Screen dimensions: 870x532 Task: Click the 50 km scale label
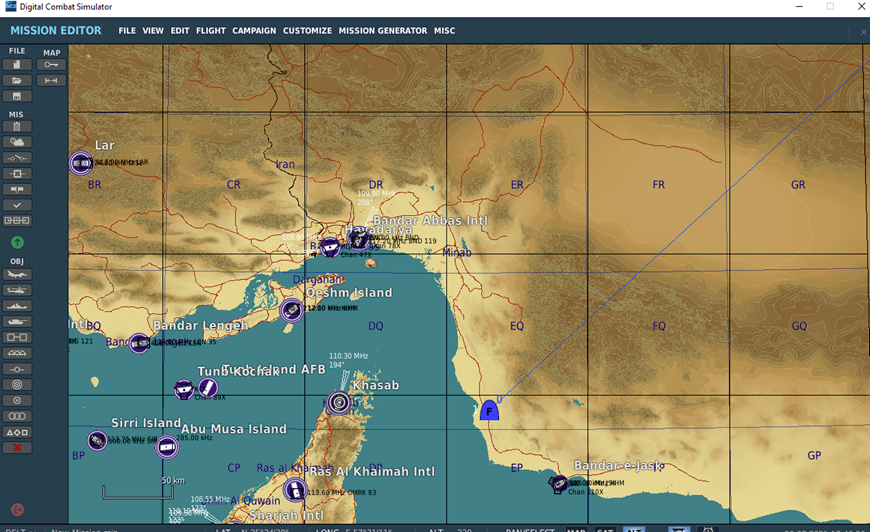click(x=173, y=480)
